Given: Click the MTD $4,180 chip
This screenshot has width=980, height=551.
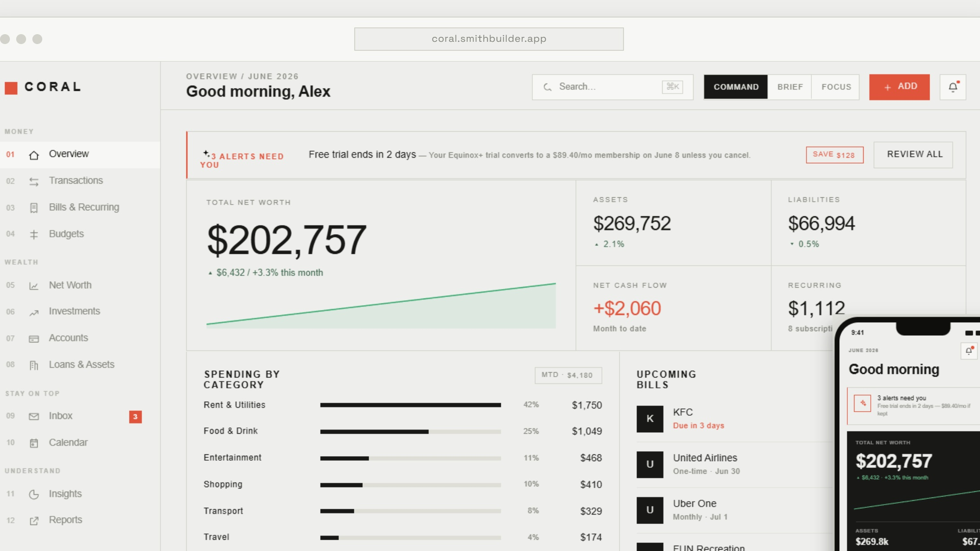Looking at the screenshot, I should [568, 375].
